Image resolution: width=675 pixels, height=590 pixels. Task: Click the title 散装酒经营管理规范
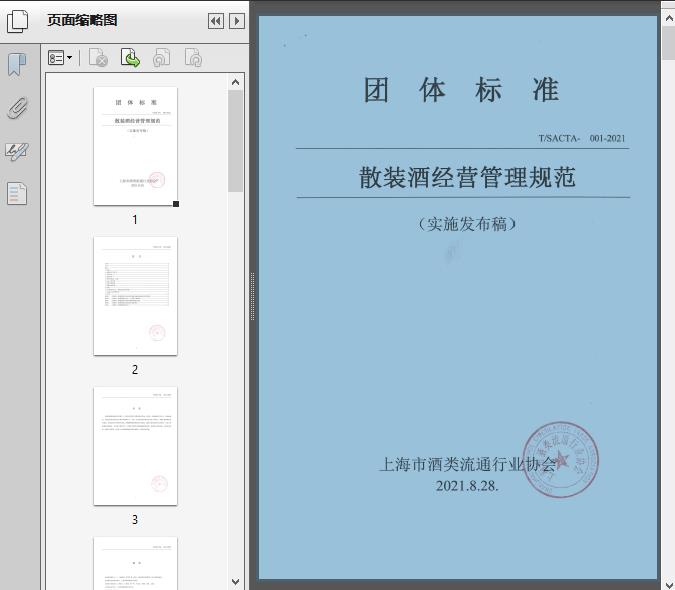click(x=467, y=177)
